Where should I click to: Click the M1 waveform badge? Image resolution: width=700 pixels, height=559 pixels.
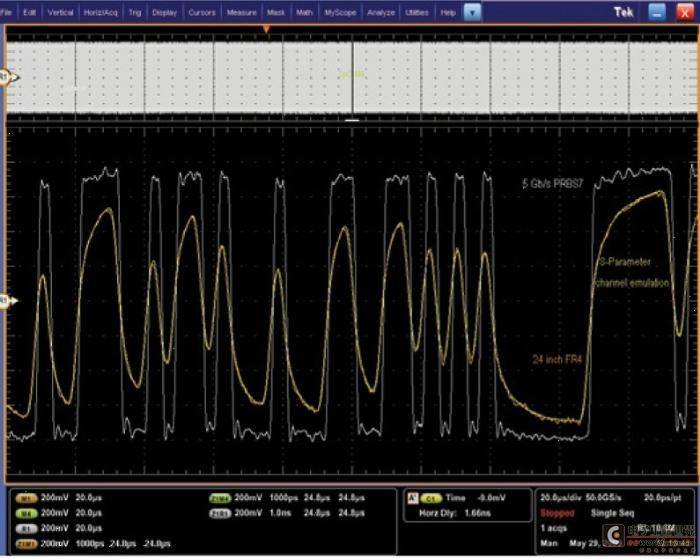(x=26, y=498)
